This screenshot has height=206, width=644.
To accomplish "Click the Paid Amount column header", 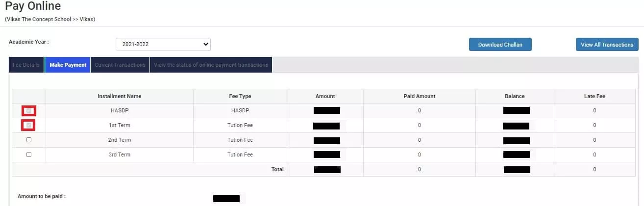I will tap(420, 96).
